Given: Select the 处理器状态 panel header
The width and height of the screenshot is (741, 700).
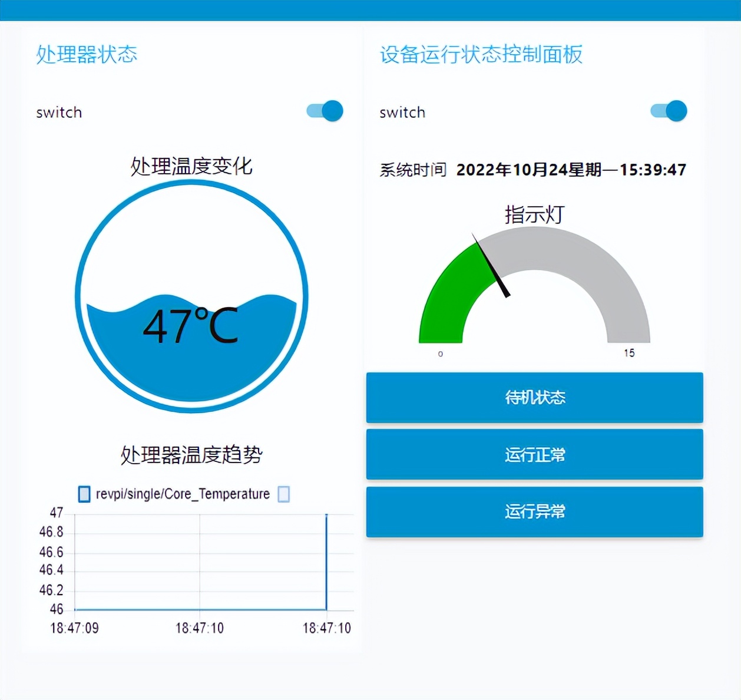Looking at the screenshot, I should pyautogui.click(x=87, y=54).
